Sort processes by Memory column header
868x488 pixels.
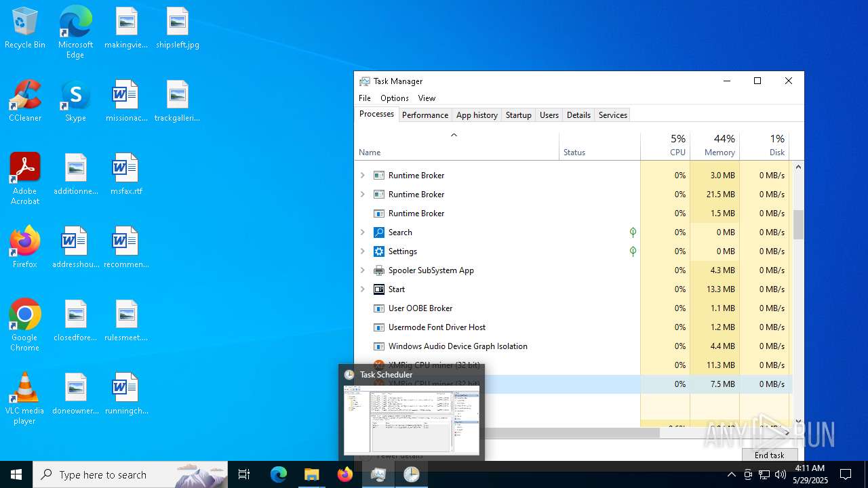point(715,144)
